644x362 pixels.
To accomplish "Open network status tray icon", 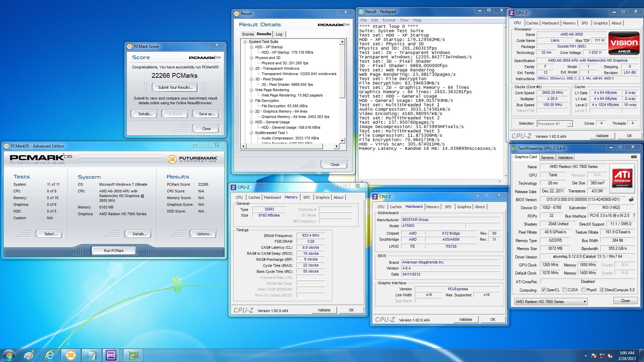I will [x=602, y=356].
